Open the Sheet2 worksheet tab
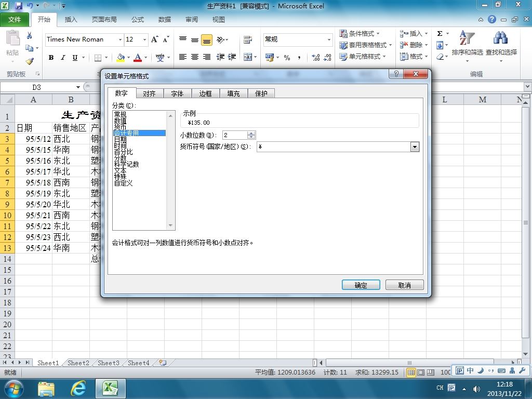The height and width of the screenshot is (399, 532). (78, 363)
